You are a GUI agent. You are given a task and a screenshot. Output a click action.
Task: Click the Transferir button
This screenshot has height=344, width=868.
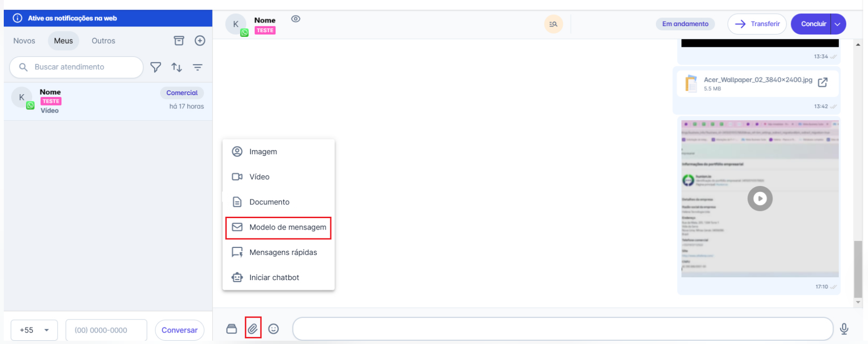click(757, 24)
